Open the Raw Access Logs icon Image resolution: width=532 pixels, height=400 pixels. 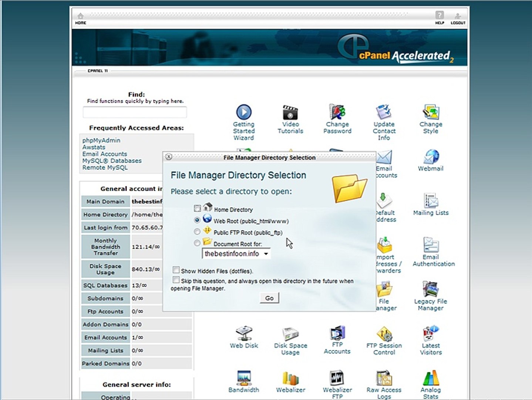384,378
